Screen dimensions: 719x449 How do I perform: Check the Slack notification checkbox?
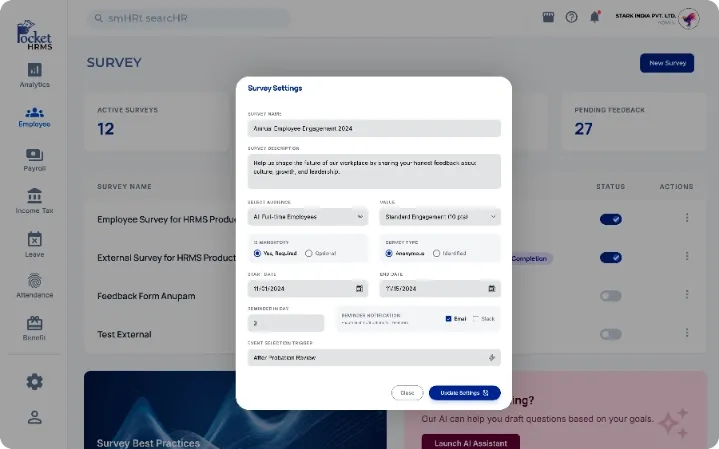coord(476,319)
